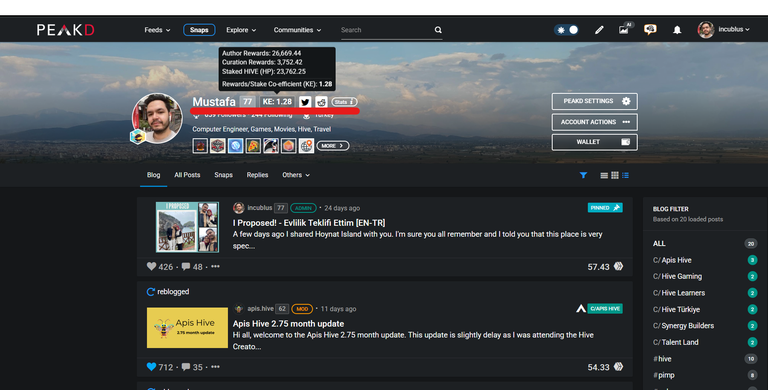Switch to the compact list layout icon

pos(625,175)
